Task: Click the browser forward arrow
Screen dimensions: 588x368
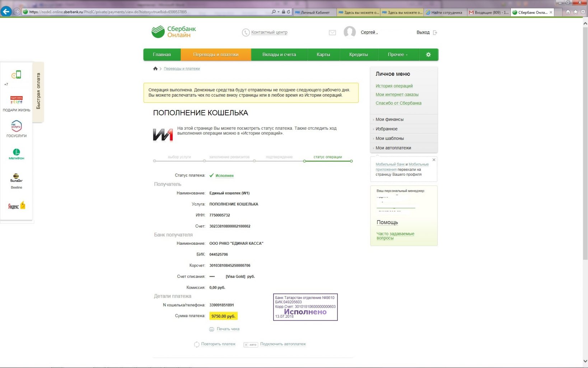Action: (17, 12)
